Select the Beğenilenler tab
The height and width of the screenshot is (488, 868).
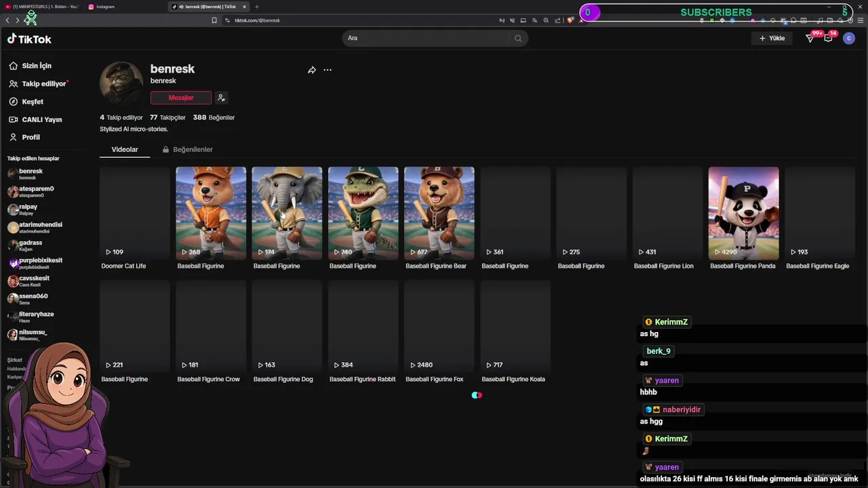point(188,149)
